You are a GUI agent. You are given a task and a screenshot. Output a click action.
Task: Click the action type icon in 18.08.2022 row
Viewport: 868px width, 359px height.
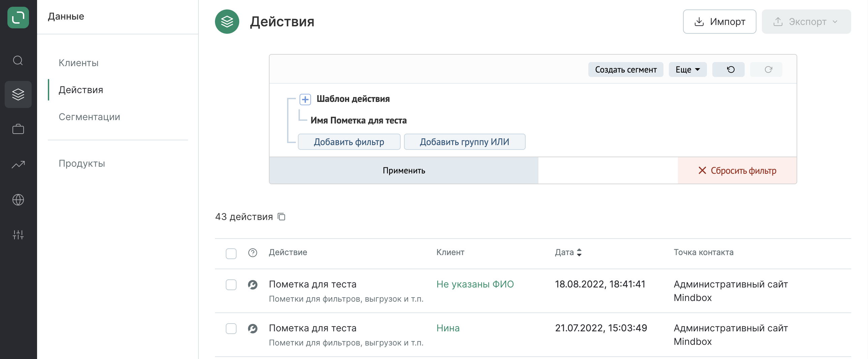[x=253, y=285]
